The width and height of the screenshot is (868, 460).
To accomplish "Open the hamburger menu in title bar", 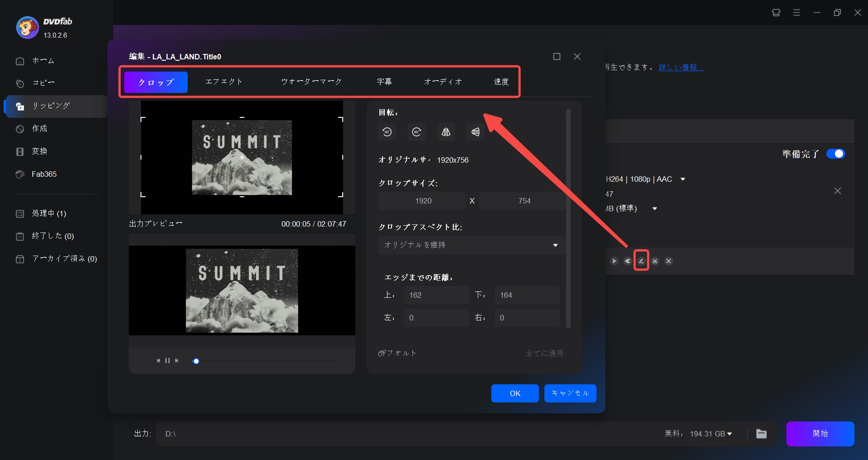I will (796, 13).
